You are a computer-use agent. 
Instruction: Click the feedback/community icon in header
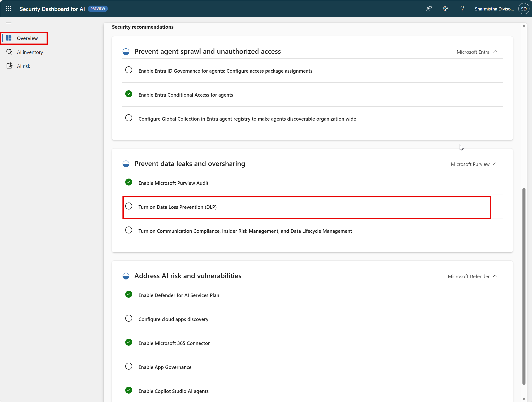[429, 9]
